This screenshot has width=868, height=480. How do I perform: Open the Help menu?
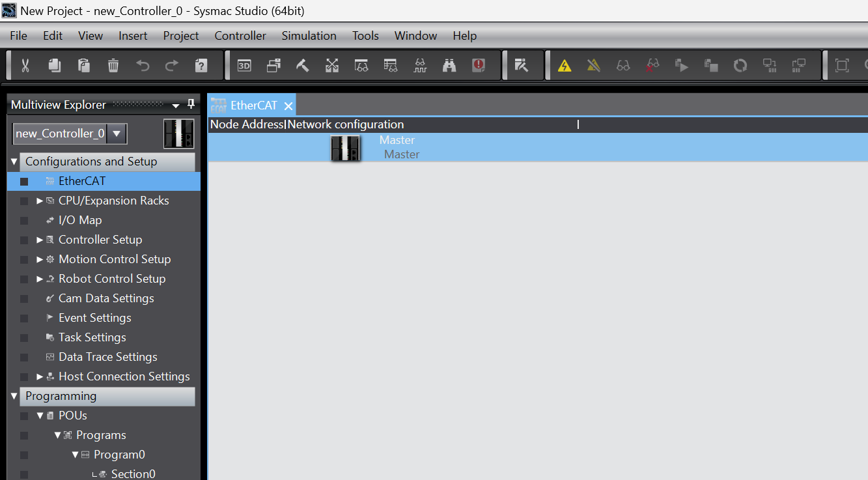pos(464,36)
